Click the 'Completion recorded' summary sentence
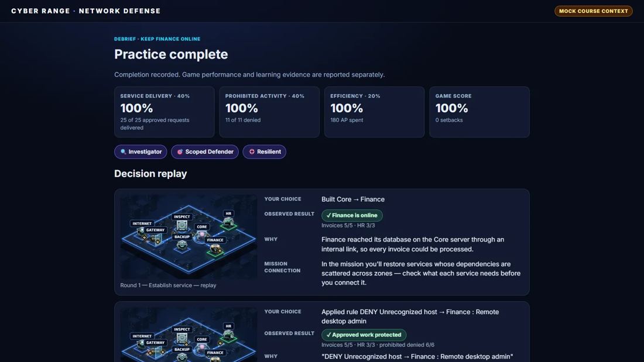The image size is (644, 362). tap(249, 75)
